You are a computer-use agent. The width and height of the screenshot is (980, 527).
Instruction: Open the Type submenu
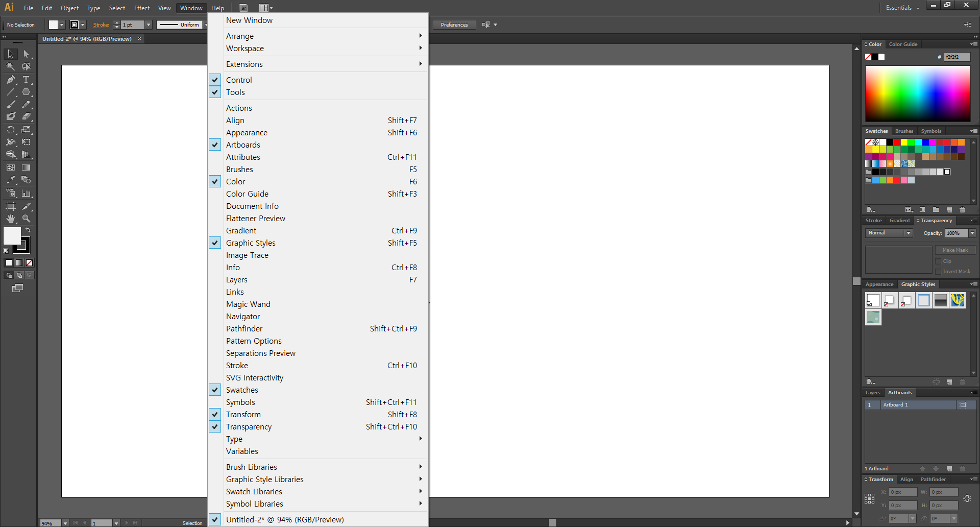coord(317,439)
